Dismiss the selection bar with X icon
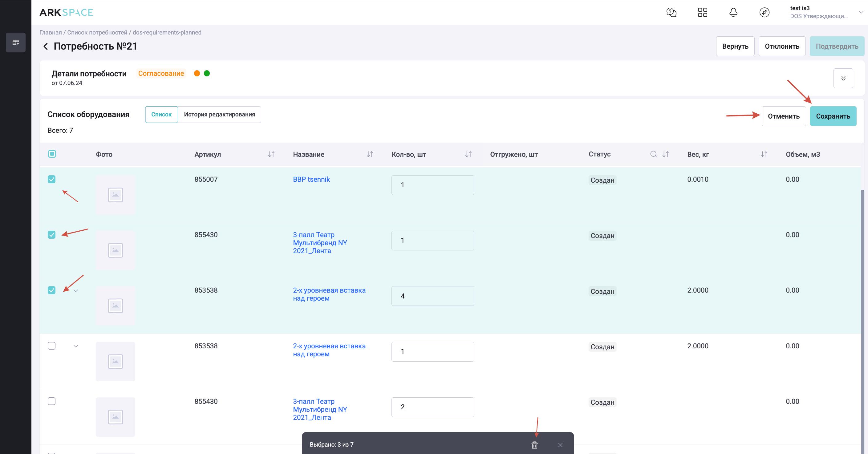The width and height of the screenshot is (868, 454). [x=560, y=445]
